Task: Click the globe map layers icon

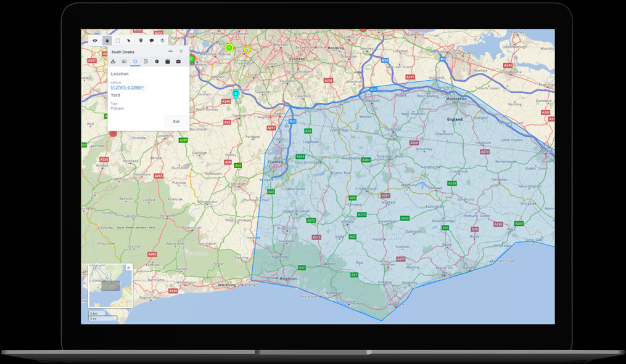Action: click(162, 40)
